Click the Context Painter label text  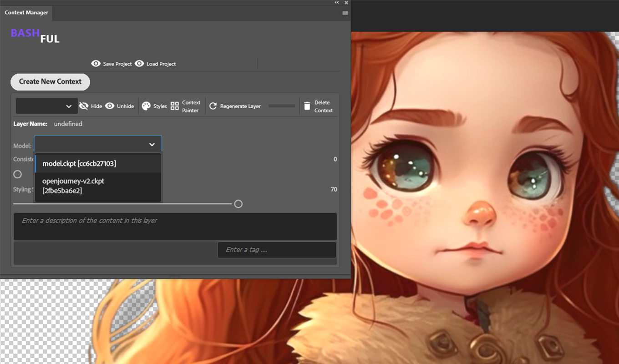pos(191,106)
